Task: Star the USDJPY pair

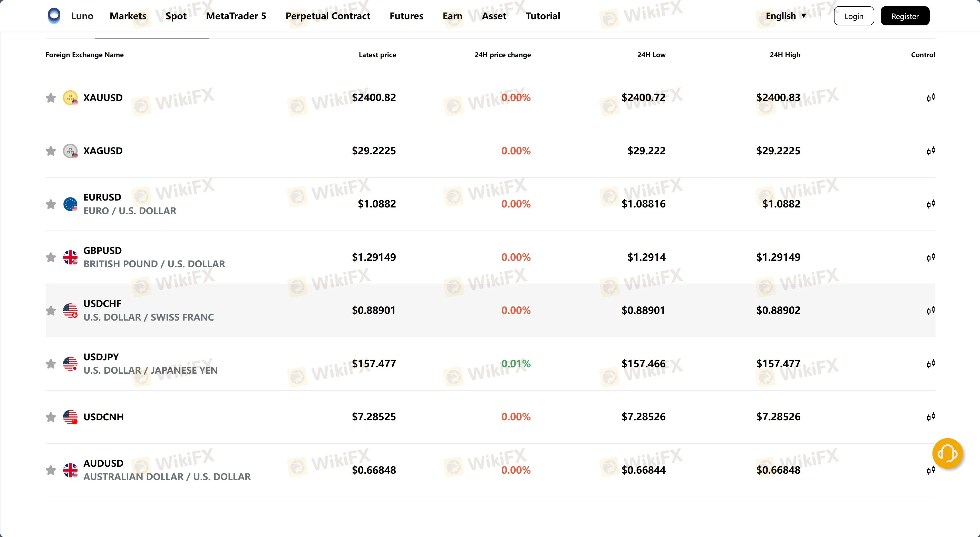Action: [x=51, y=364]
